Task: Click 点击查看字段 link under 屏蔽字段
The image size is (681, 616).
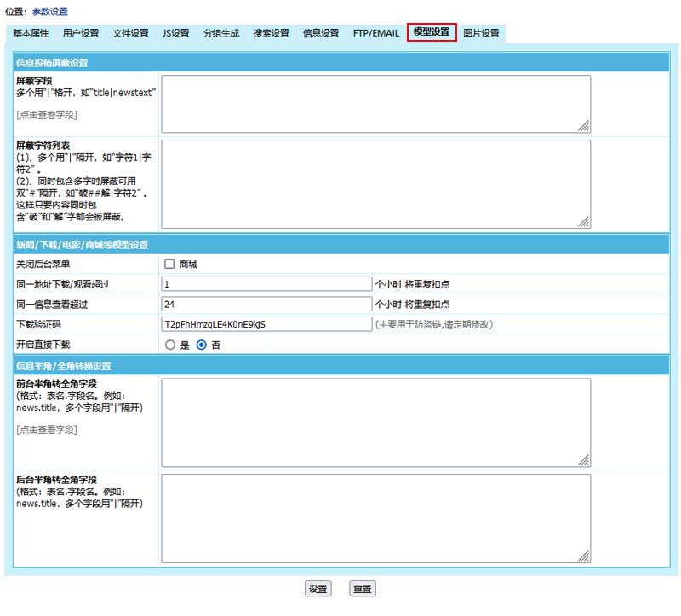Action: point(47,114)
